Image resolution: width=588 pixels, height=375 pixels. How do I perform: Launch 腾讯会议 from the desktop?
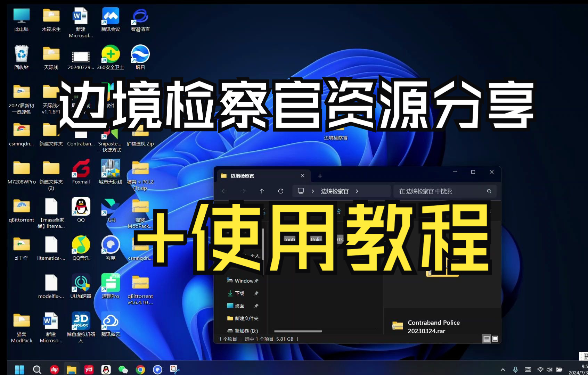(111, 20)
